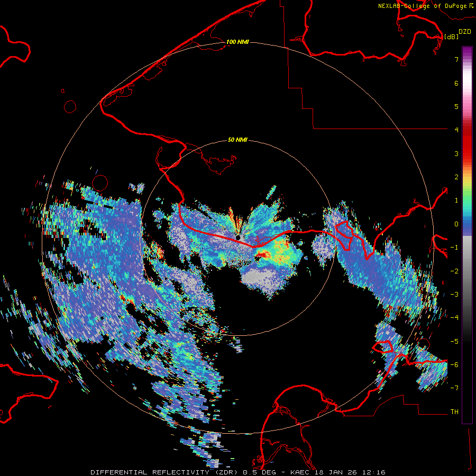Click the 1 tick label on the scale
The height and width of the screenshot is (476, 476).
pos(456,200)
